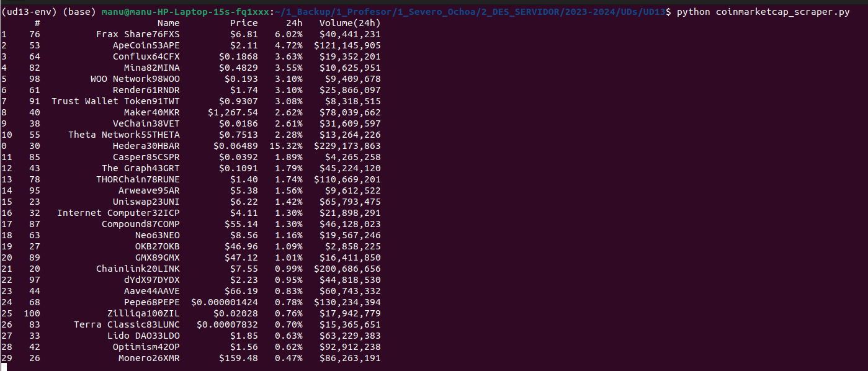Click the Price column header
Screen dimensions: 868x371
pos(244,23)
